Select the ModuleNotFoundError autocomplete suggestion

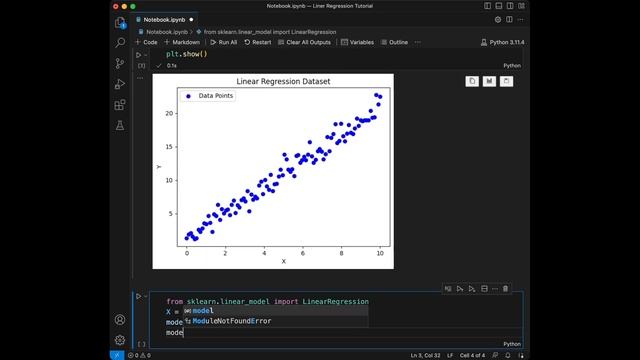pyautogui.click(x=276, y=321)
